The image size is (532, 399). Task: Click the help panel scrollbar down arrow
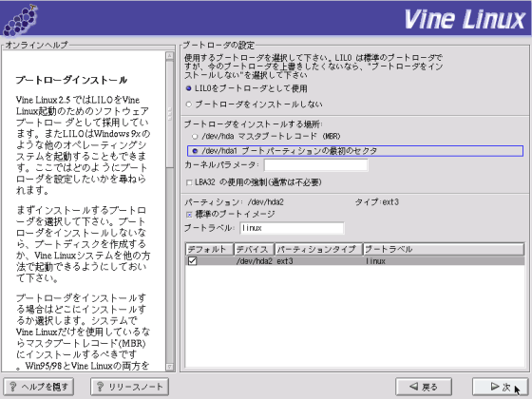170,367
